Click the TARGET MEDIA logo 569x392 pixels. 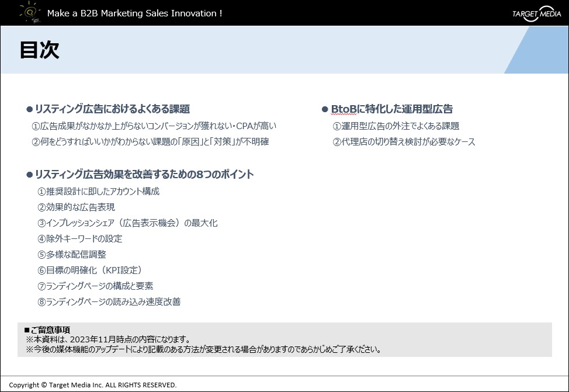(x=536, y=14)
